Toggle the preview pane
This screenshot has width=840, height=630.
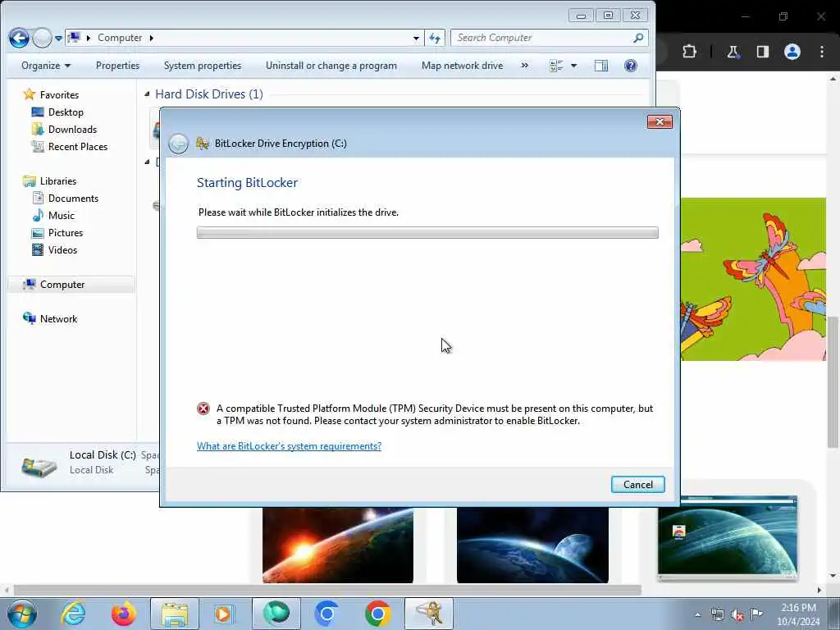tap(601, 66)
